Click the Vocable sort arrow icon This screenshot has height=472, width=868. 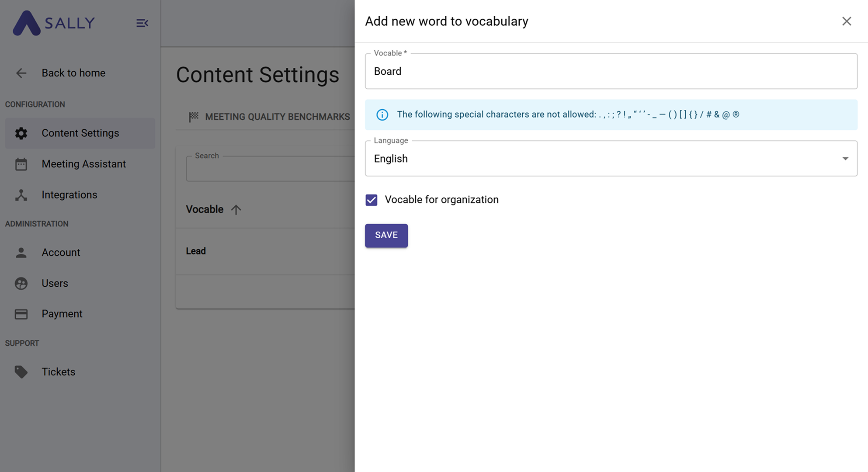236,210
